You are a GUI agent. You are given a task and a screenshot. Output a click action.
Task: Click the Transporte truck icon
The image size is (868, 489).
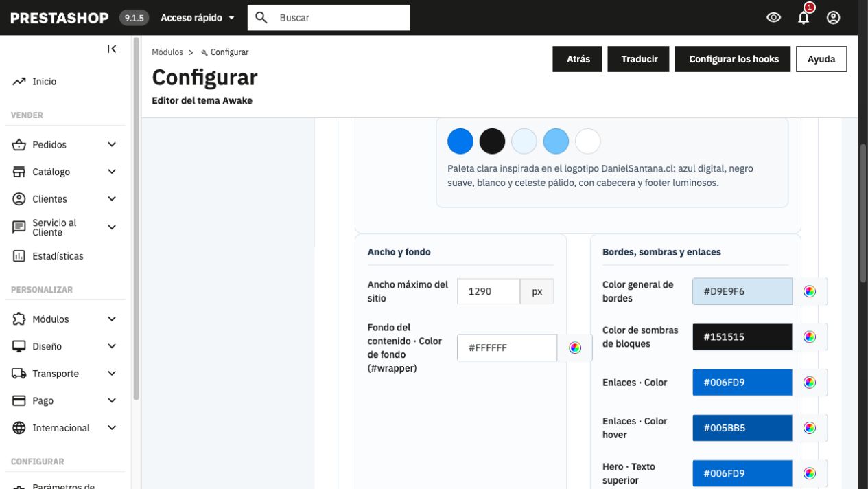pyautogui.click(x=19, y=374)
